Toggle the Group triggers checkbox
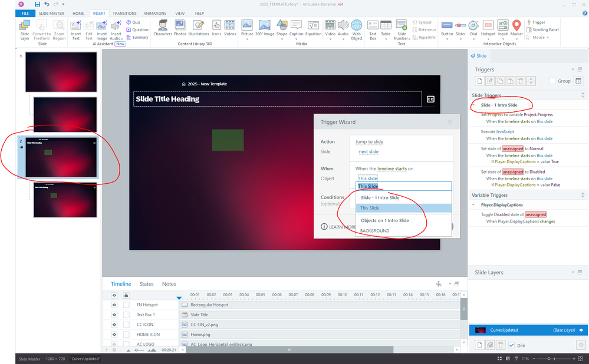The width and height of the screenshot is (589, 364). tap(552, 81)
